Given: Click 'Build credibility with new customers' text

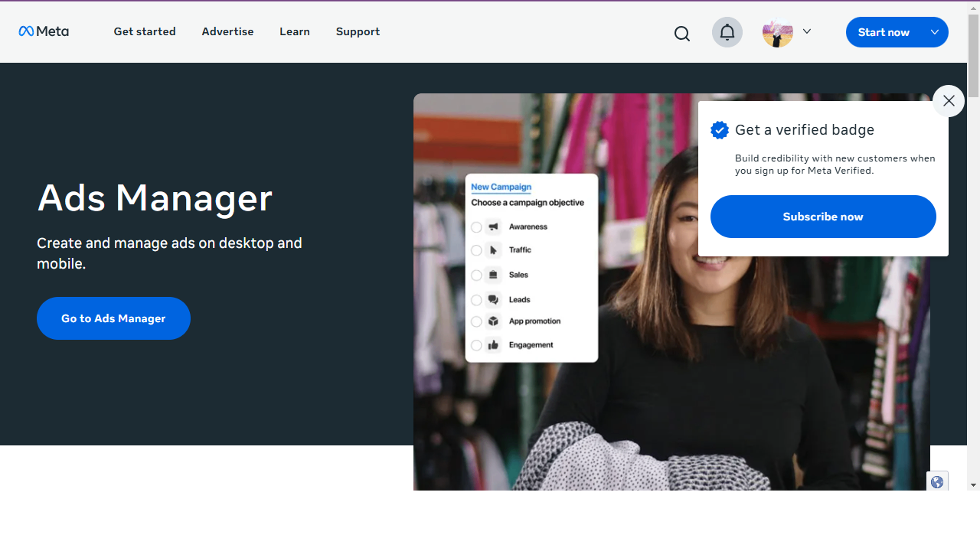Looking at the screenshot, I should tap(835, 165).
